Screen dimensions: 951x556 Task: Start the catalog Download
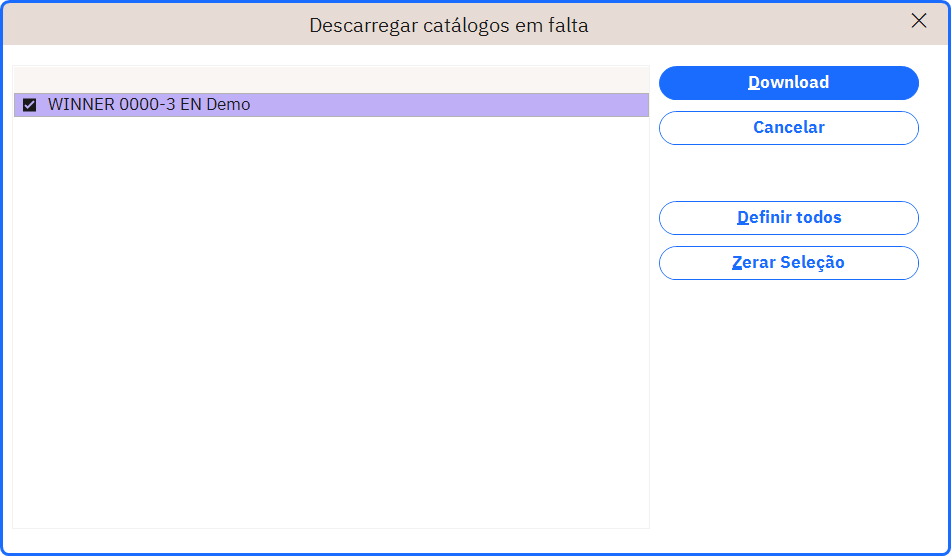tap(788, 82)
